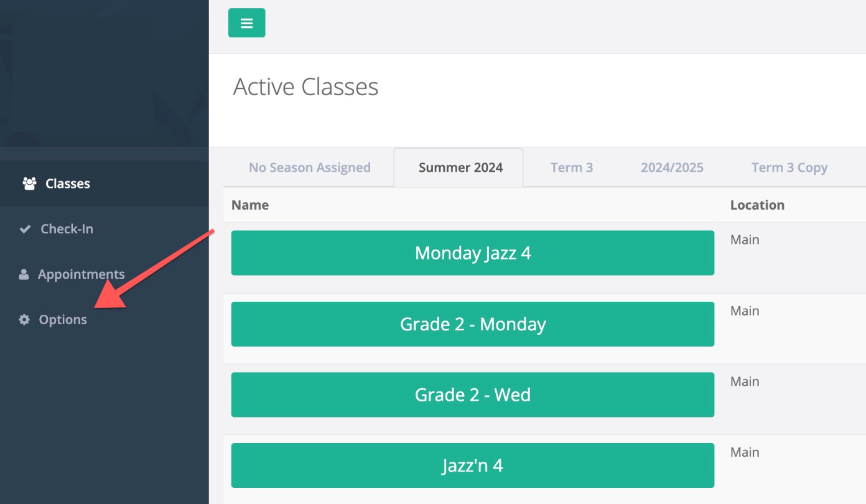The height and width of the screenshot is (504, 866).
Task: Click the Name column header
Action: (x=250, y=205)
